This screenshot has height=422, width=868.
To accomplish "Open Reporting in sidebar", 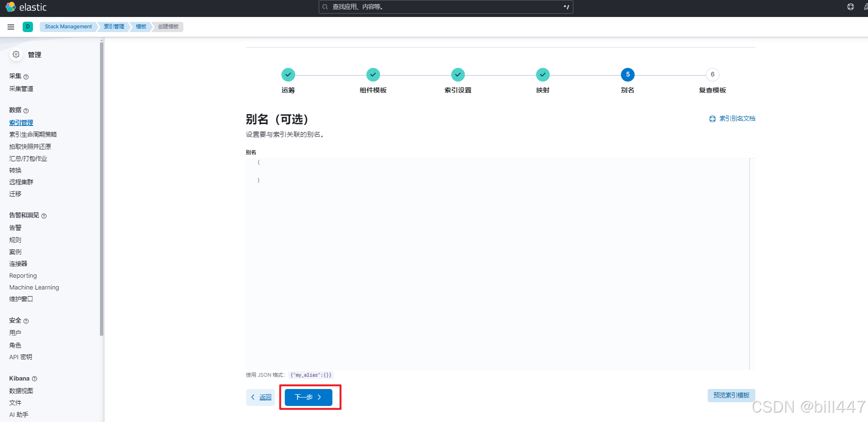I will coord(23,276).
